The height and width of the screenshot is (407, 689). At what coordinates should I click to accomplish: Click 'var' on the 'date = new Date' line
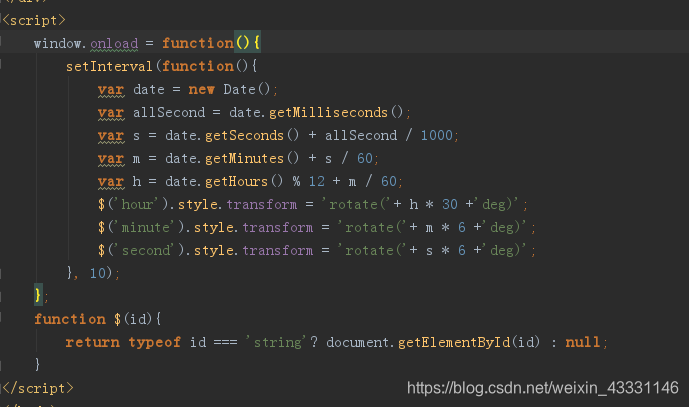[111, 89]
